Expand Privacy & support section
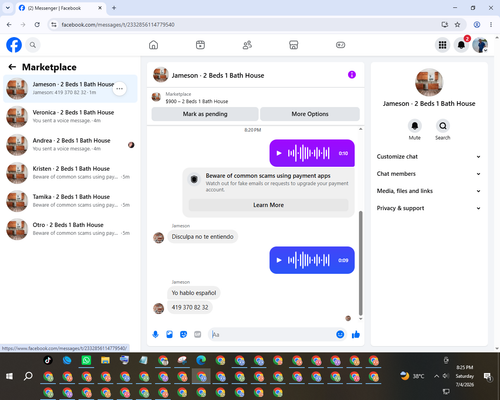This screenshot has width=500, height=400. click(429, 208)
